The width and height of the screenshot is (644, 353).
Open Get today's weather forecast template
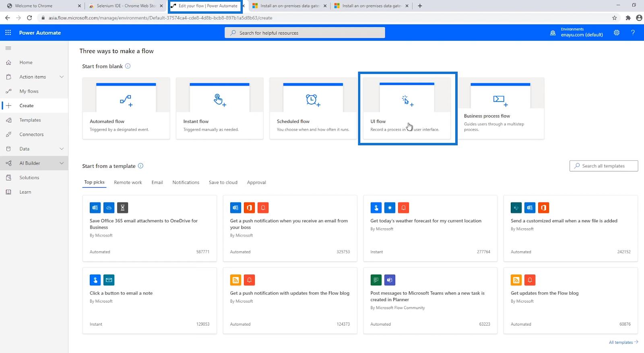pyautogui.click(x=430, y=228)
